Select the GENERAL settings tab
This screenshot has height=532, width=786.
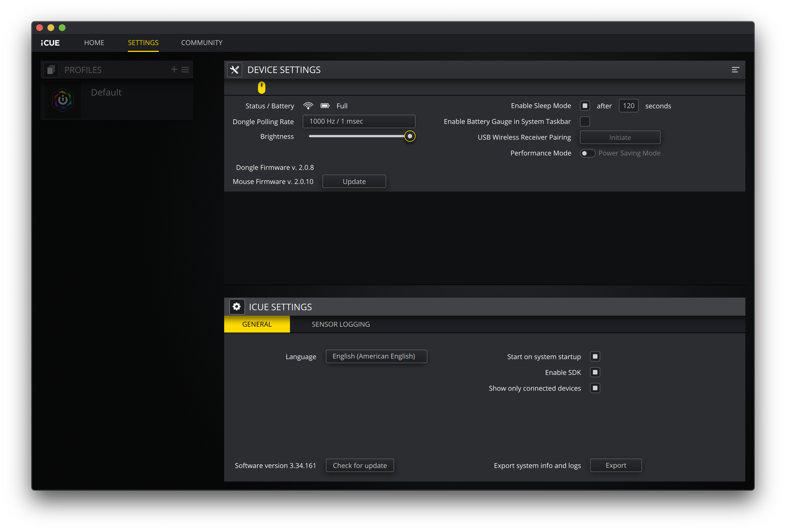point(257,324)
